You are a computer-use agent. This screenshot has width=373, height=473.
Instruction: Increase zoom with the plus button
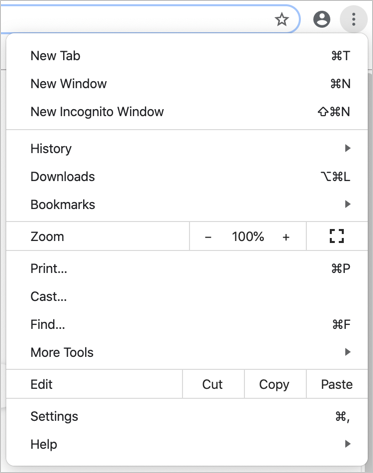286,237
